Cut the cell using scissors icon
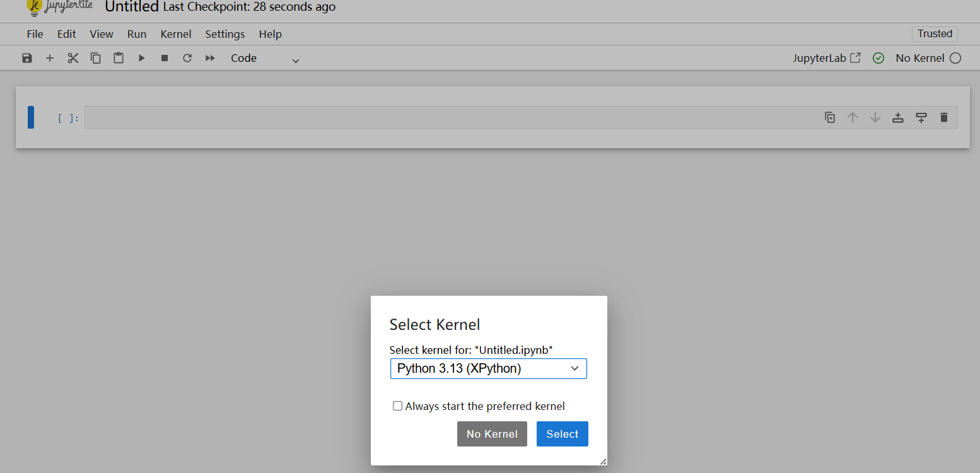This screenshot has width=980, height=473. click(x=73, y=58)
